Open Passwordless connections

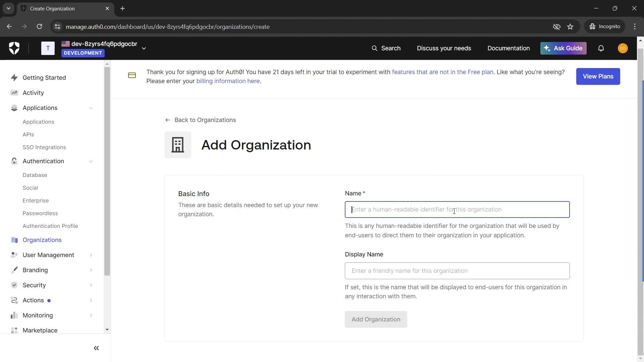40,214
